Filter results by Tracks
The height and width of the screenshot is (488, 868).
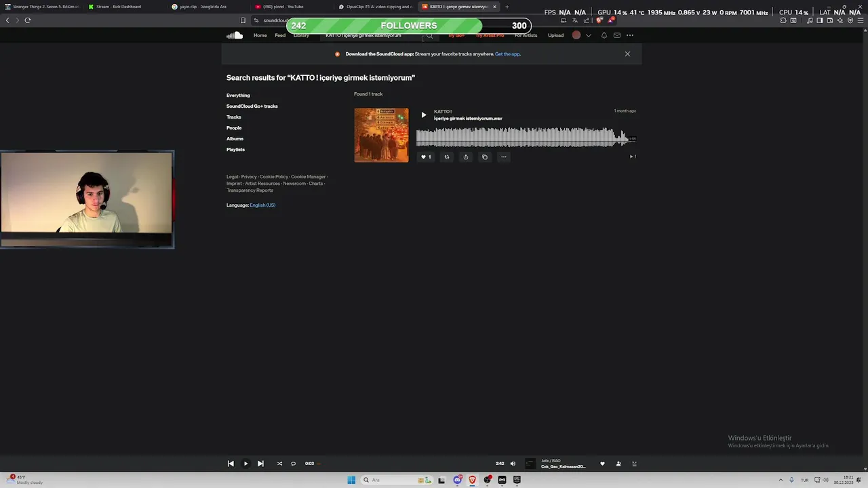[234, 117]
